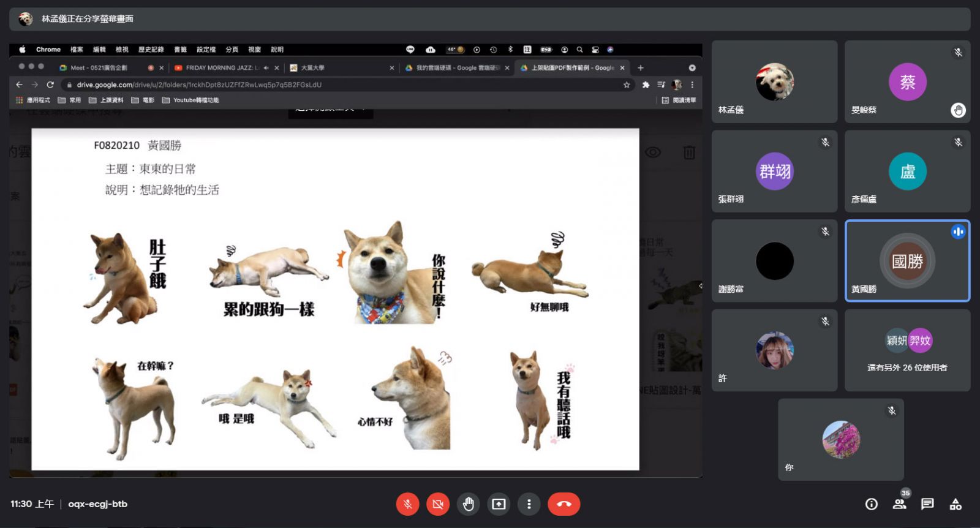This screenshot has width=980, height=528.
Task: Unmute the microphone
Action: click(x=407, y=504)
